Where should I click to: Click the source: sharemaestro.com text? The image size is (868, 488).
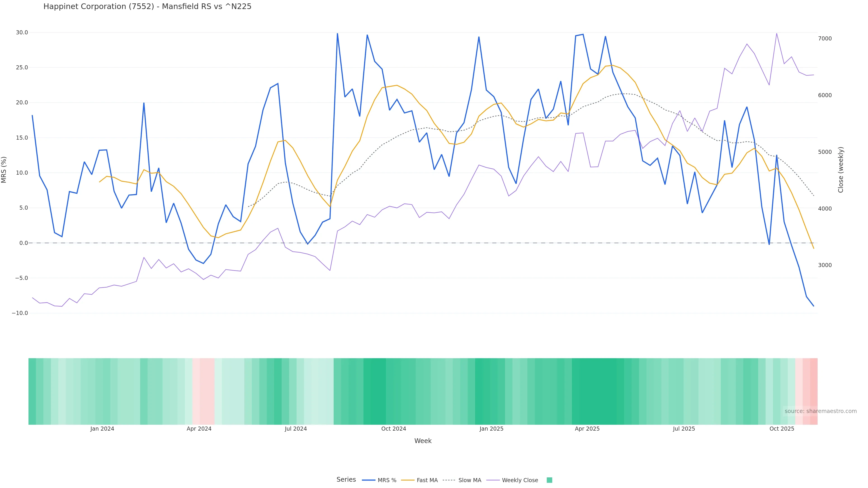(821, 411)
